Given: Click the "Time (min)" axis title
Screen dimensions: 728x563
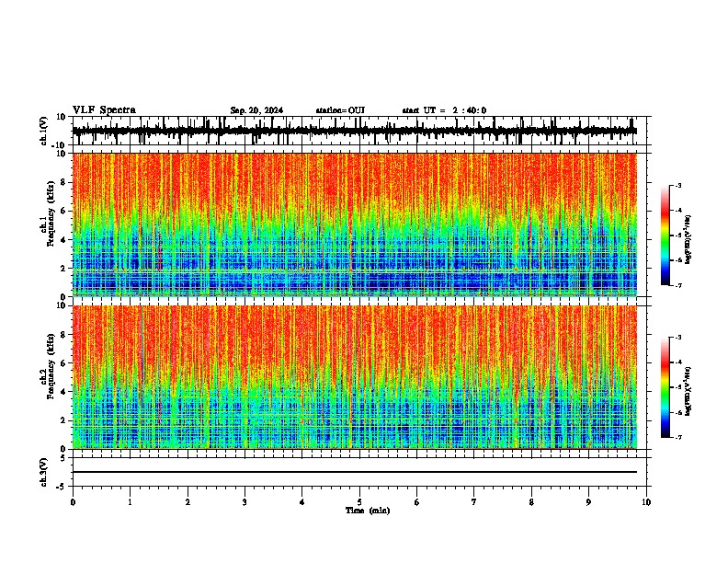Looking at the screenshot, I should click(368, 511).
